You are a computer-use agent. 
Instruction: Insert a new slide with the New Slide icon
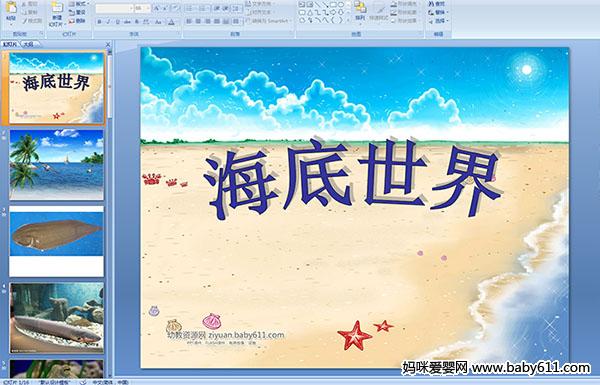coord(57,8)
